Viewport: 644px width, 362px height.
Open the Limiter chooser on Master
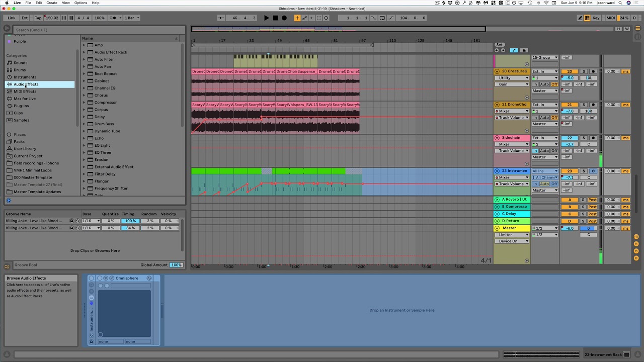[512, 235]
